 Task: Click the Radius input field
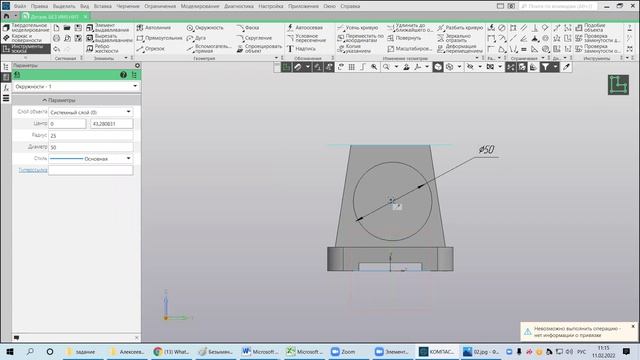[x=91, y=136]
